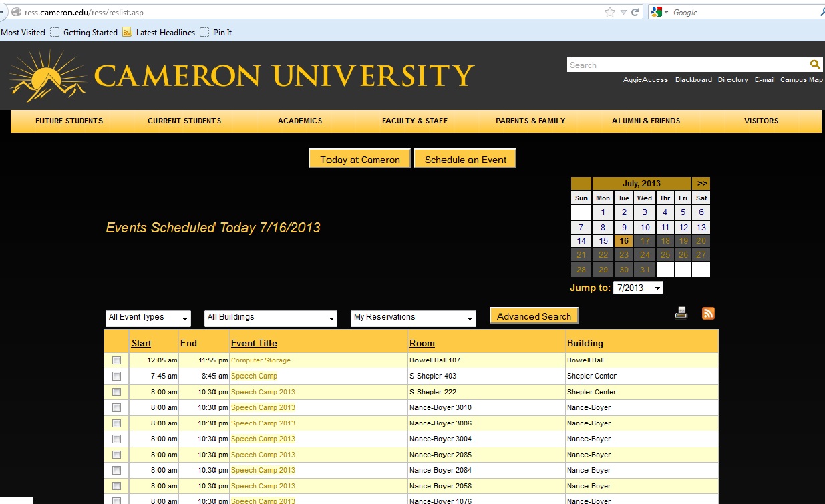This screenshot has width=825, height=504.
Task: Click the search magnifier icon in site header
Action: pyautogui.click(x=815, y=65)
